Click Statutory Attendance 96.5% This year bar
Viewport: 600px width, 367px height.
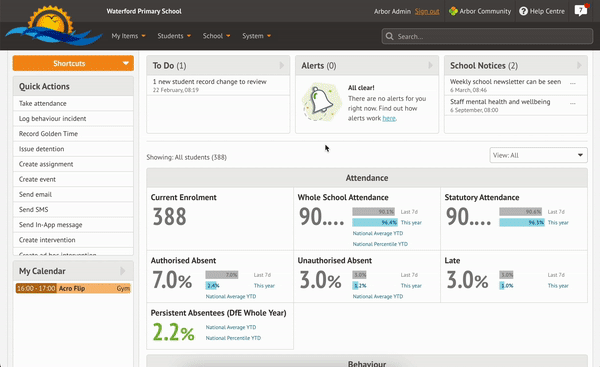pyautogui.click(x=522, y=222)
